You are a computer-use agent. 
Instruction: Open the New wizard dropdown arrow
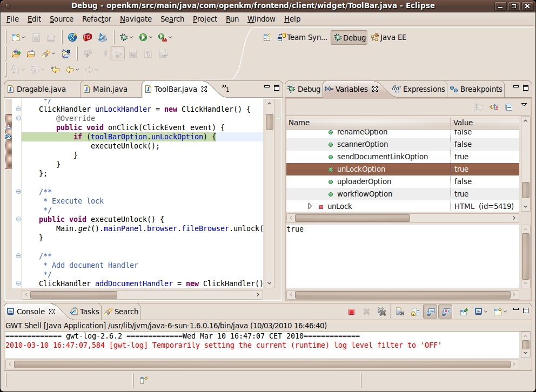[23, 38]
